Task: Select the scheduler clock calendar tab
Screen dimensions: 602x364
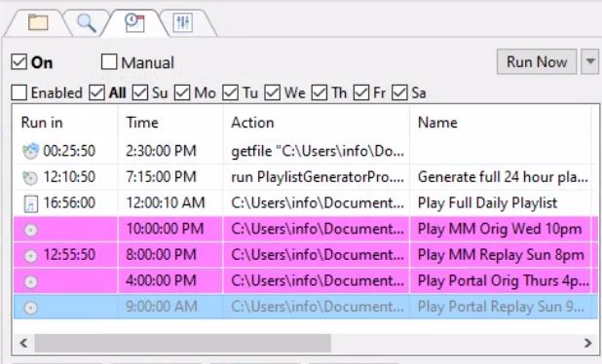Action: pyautogui.click(x=134, y=23)
